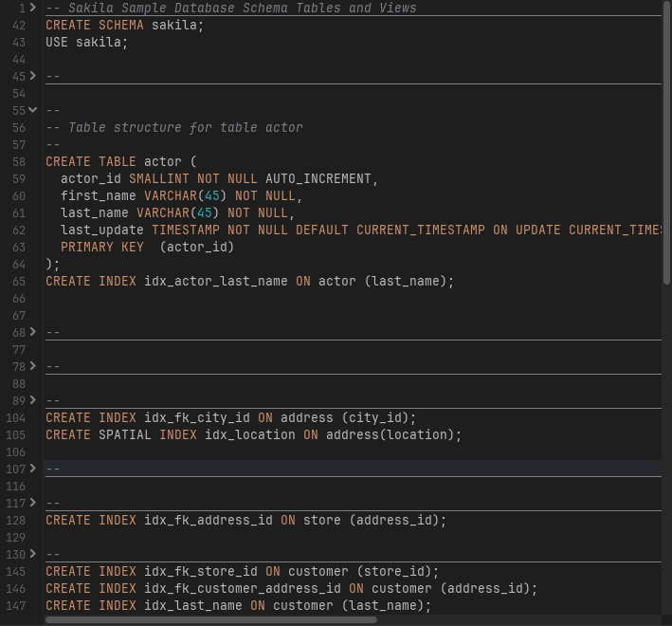The image size is (672, 626).
Task: Click the vertical scrollbar thumb
Action: click(666, 142)
